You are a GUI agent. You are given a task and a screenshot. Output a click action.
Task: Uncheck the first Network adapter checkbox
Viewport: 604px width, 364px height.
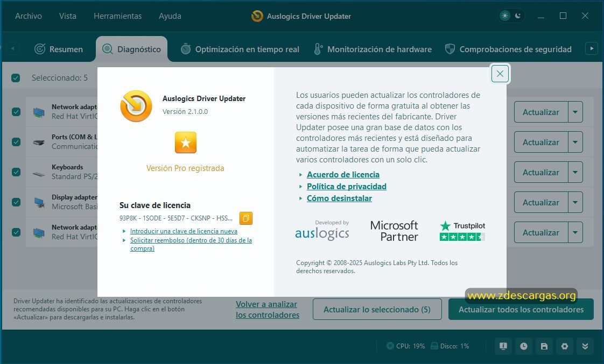[x=16, y=112]
